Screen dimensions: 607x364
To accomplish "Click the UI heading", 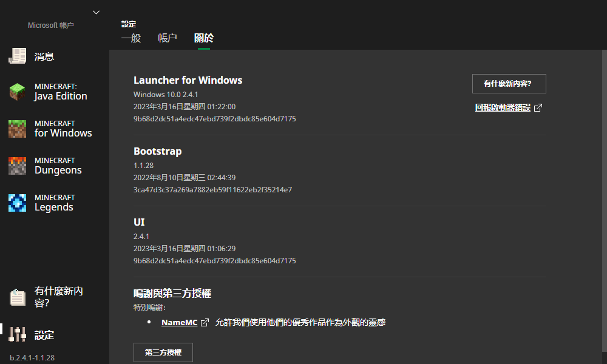I will pyautogui.click(x=139, y=222).
